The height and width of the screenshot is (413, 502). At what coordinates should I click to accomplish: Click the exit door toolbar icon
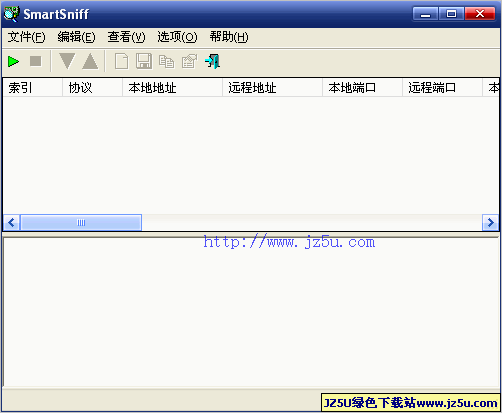[213, 61]
